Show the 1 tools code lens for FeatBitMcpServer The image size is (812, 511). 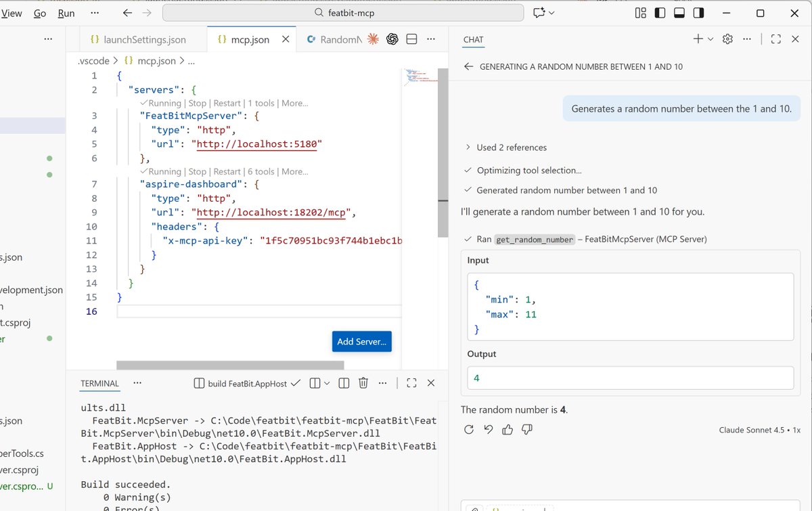tap(261, 104)
